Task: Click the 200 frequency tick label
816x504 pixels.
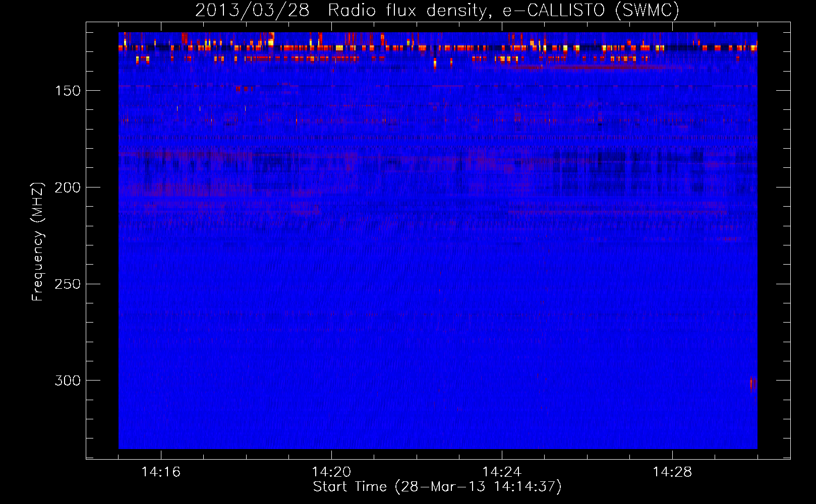Action: point(68,187)
